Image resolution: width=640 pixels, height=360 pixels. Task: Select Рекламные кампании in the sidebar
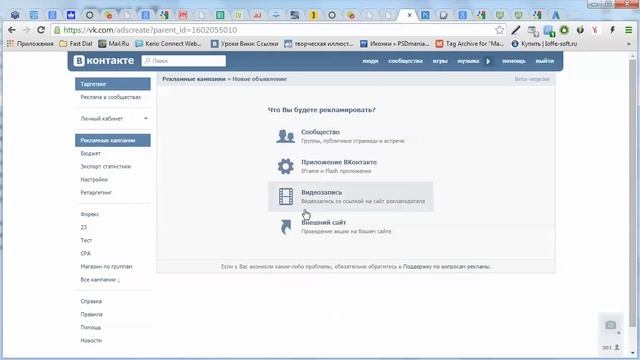[113, 140]
